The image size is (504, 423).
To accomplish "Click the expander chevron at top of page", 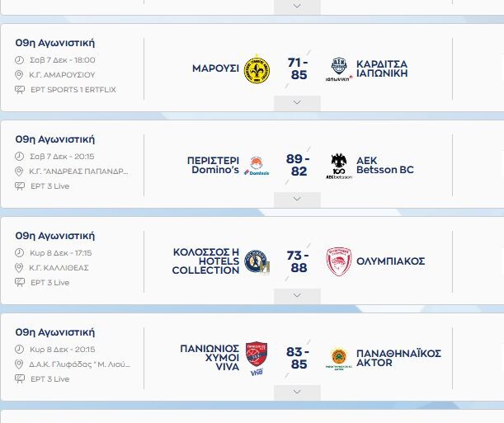I will (x=297, y=7).
